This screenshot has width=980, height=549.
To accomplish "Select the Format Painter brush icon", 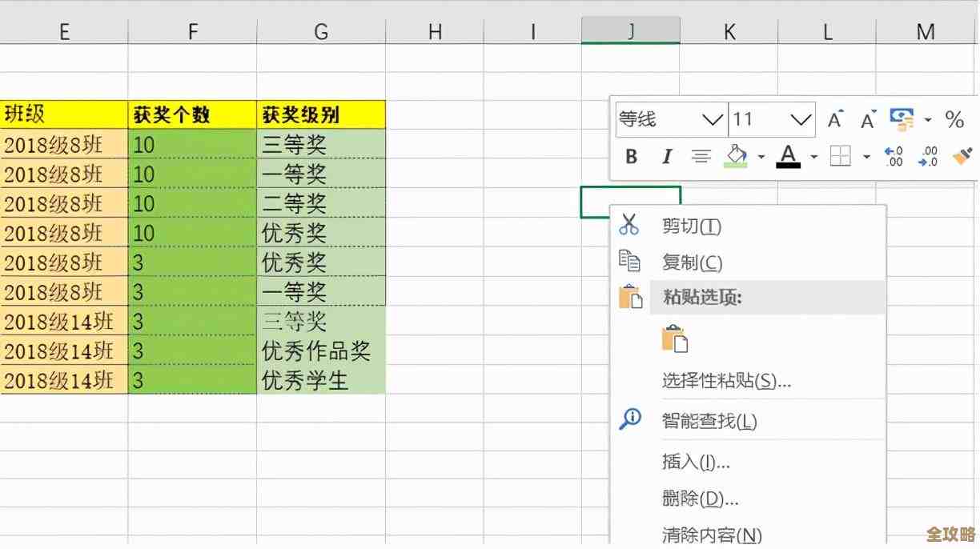I will point(962,155).
